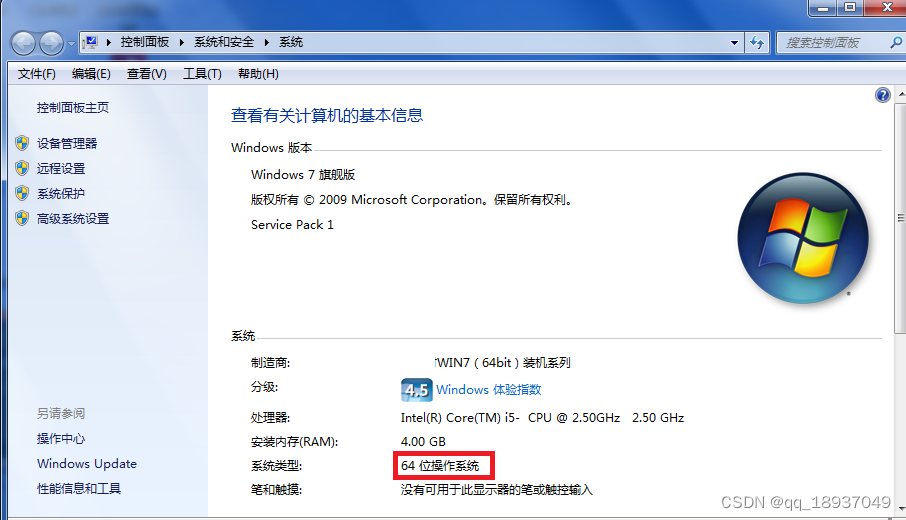906x520 pixels.
Task: Go forward with the Forward arrow button
Action: (51, 43)
